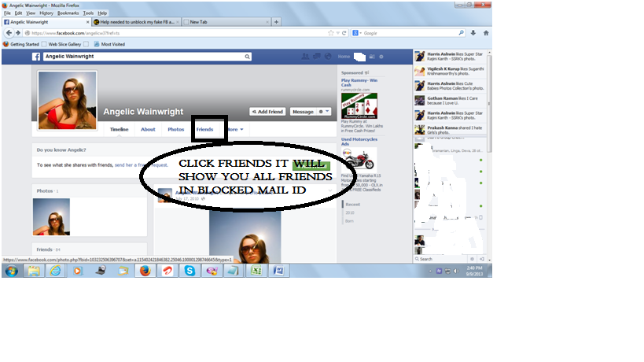Open the Web Slice Gallery bookmark
Image resolution: width=644 pixels, height=362 pixels.
pos(61,44)
